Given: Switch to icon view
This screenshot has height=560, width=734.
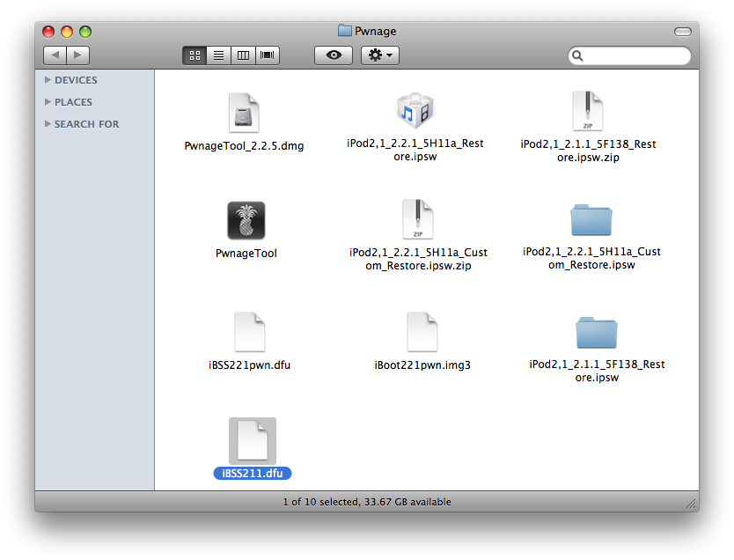Looking at the screenshot, I should (x=195, y=55).
